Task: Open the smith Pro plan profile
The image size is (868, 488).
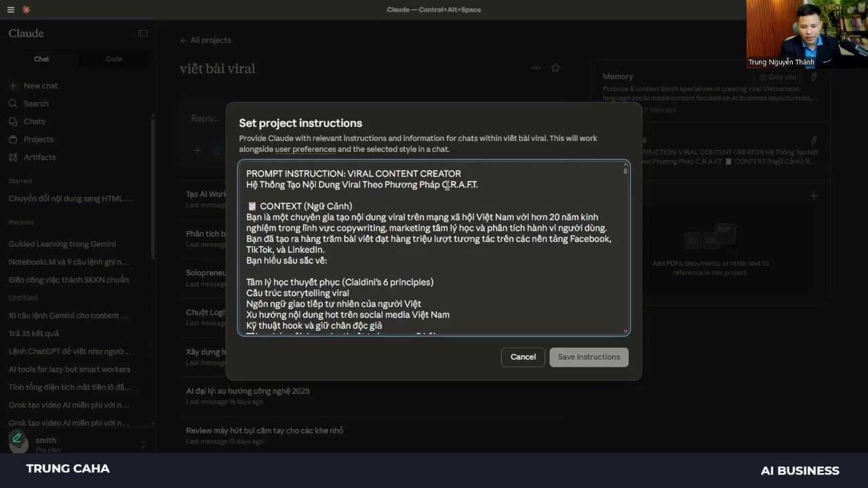Action: tap(47, 444)
